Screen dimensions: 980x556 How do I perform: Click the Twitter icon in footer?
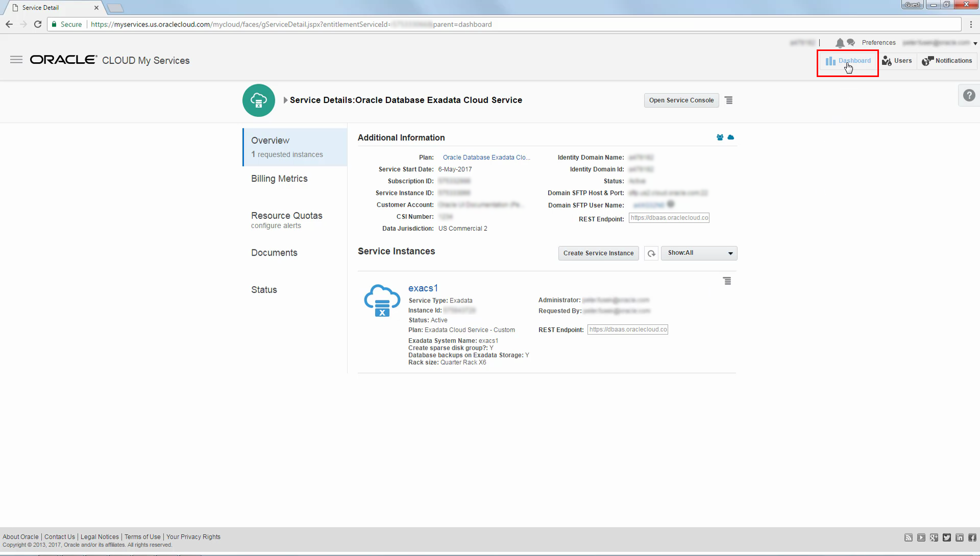point(947,538)
